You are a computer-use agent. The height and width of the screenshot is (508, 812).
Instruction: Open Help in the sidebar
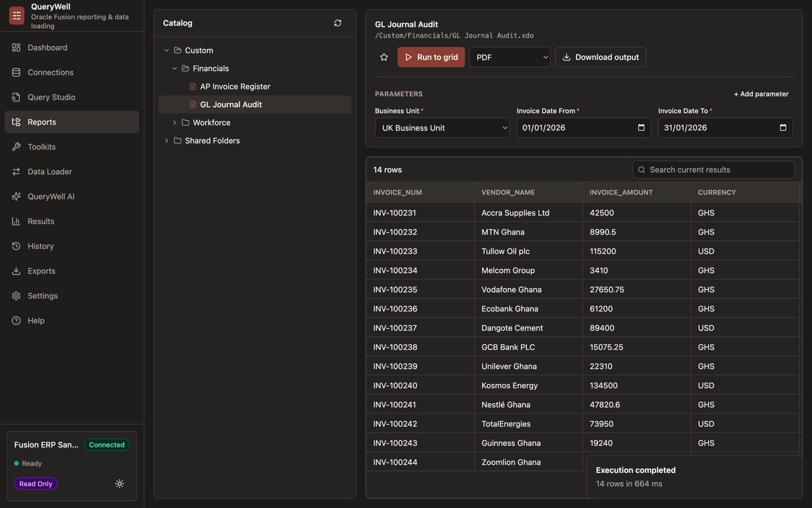click(x=72, y=321)
